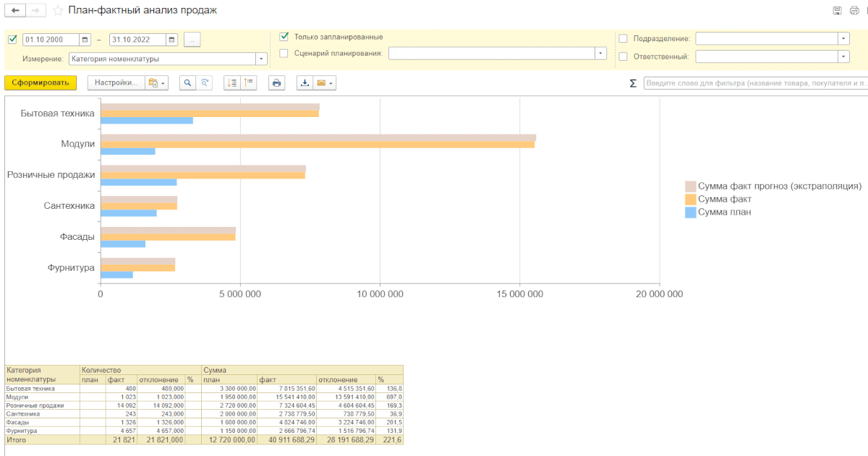Open calendar picker for start date 01.10.2000
The width and height of the screenshot is (868, 456).
click(x=85, y=40)
